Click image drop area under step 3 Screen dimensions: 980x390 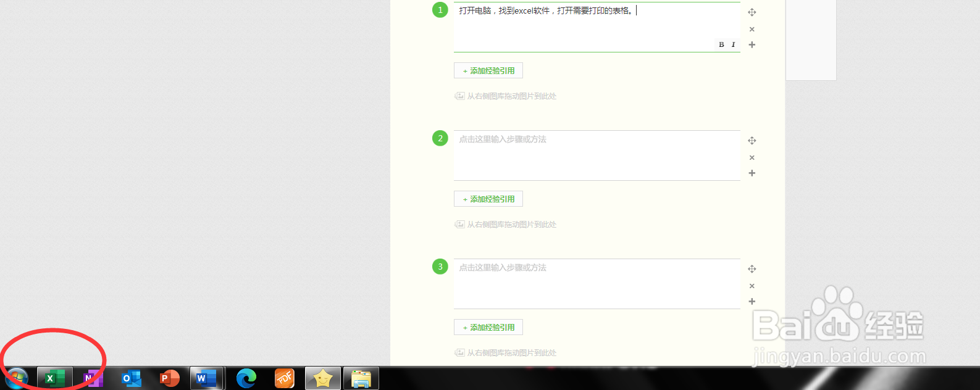506,353
